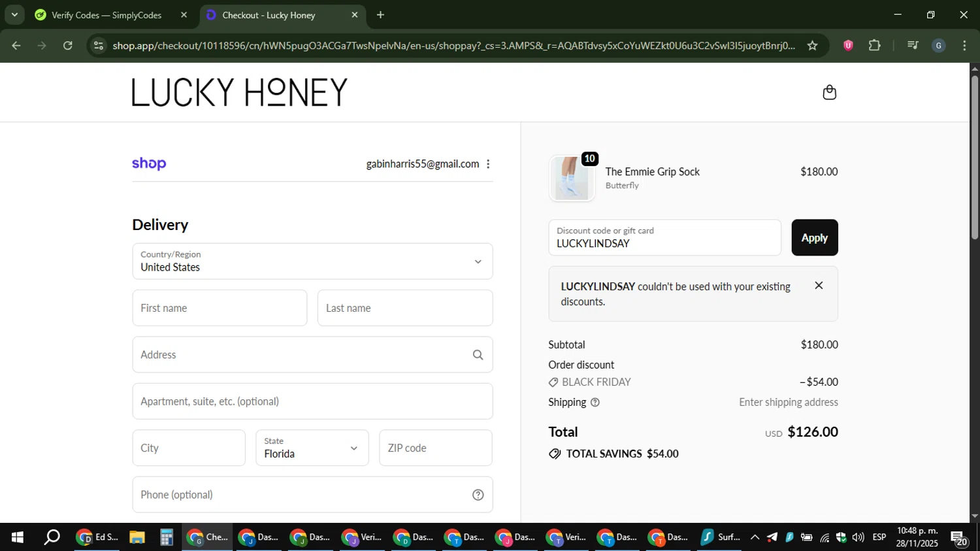Click the address search magnifier icon

coord(478,355)
